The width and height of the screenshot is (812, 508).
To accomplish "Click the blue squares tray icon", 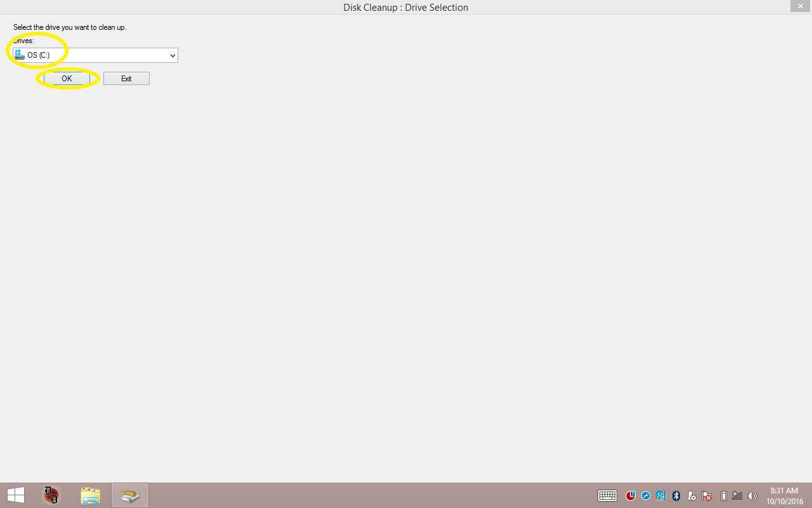I will tap(661, 496).
